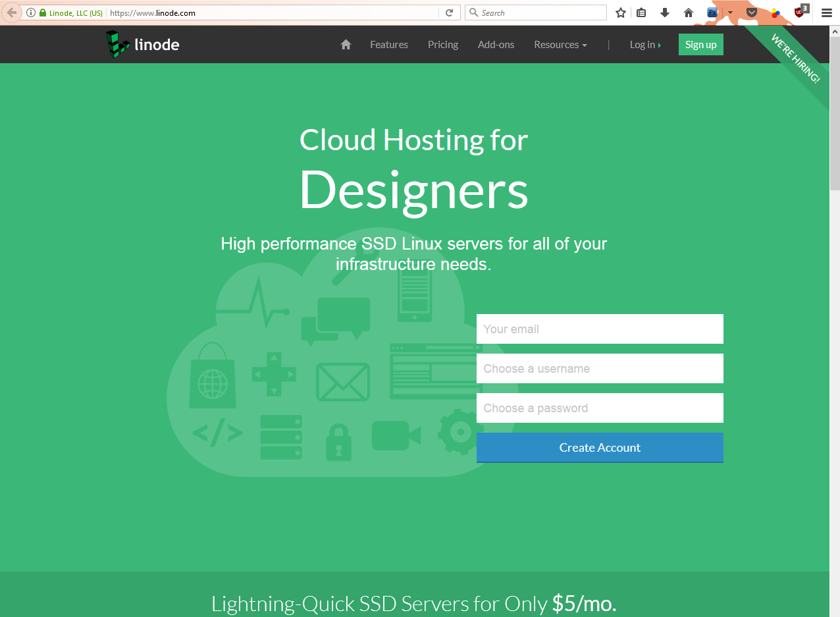
Task: Click the search magnifier icon in browser bar
Action: [x=474, y=13]
